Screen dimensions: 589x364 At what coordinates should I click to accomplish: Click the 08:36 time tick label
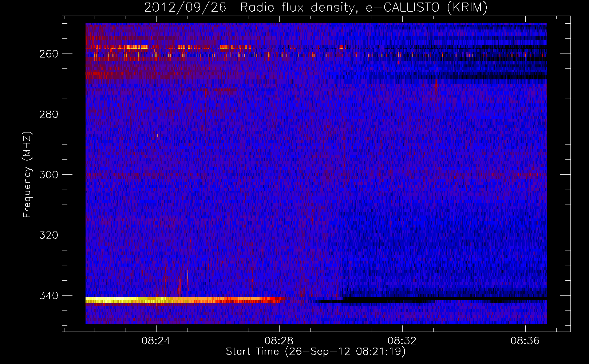525,341
